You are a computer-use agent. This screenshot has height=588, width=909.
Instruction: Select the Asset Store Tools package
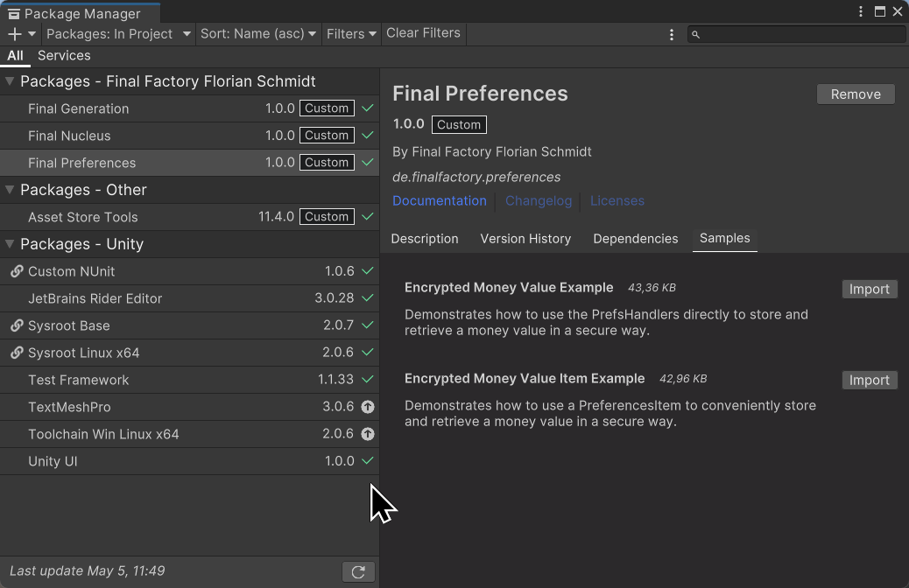(x=189, y=217)
